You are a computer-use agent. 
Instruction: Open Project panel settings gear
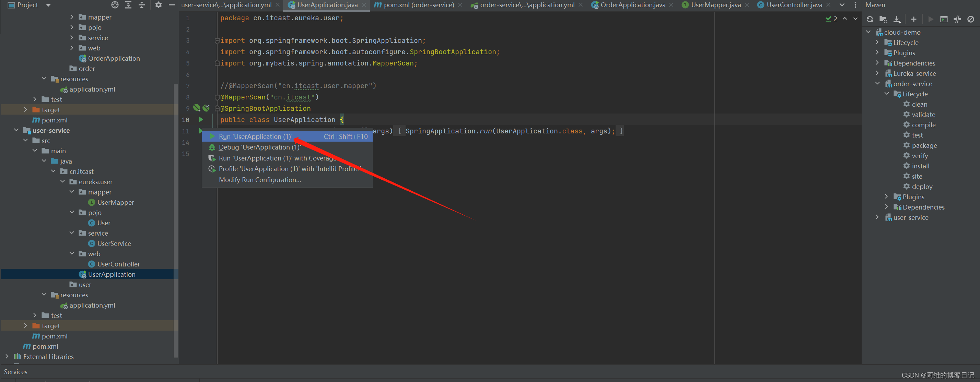158,5
